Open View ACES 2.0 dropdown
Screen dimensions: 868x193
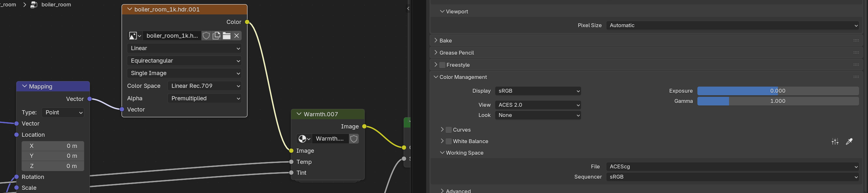(x=538, y=105)
